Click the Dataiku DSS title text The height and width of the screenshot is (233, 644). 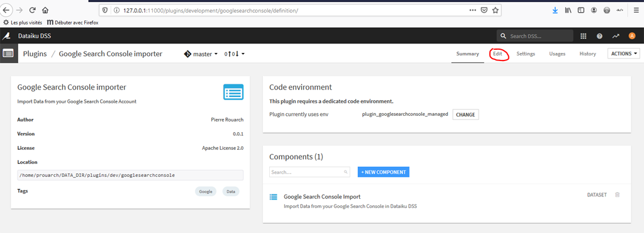(x=35, y=36)
